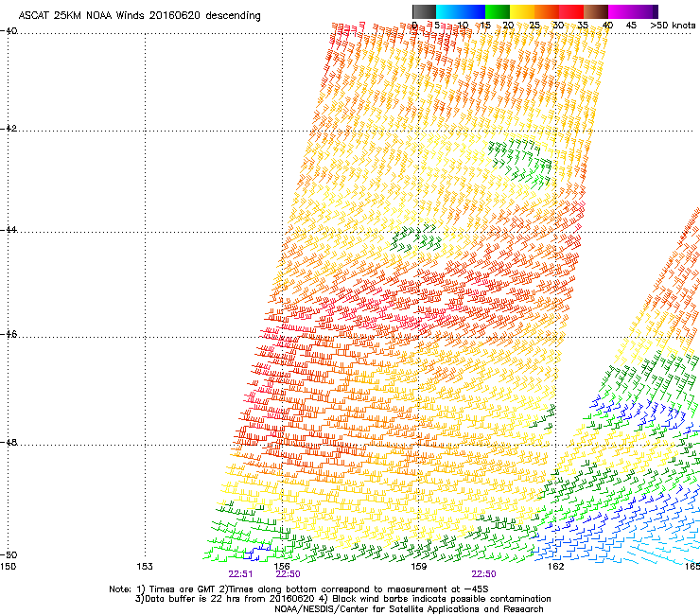This screenshot has width=700, height=615.
Task: Click the '150' longitude axis label
Action: pos(8,567)
